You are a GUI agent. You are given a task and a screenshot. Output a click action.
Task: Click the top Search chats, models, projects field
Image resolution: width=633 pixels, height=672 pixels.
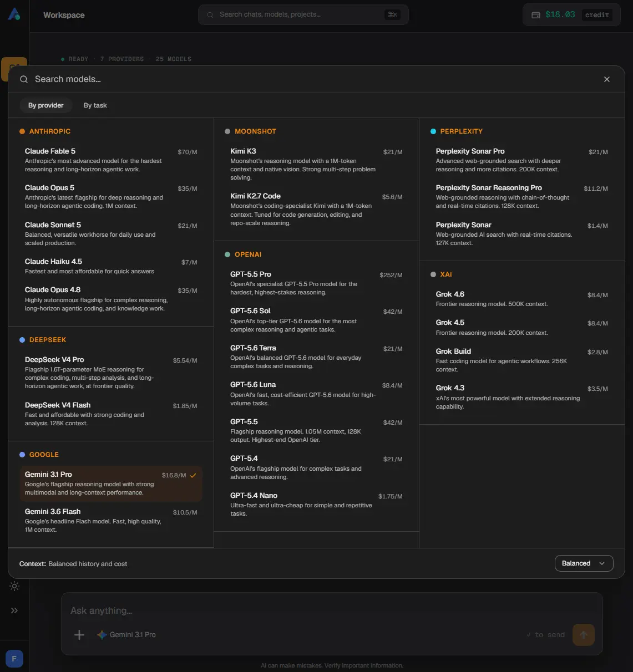[x=303, y=14]
